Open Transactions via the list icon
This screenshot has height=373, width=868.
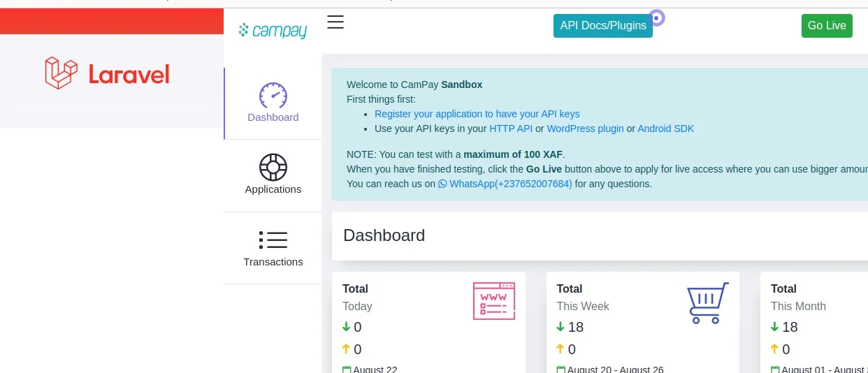(273, 240)
